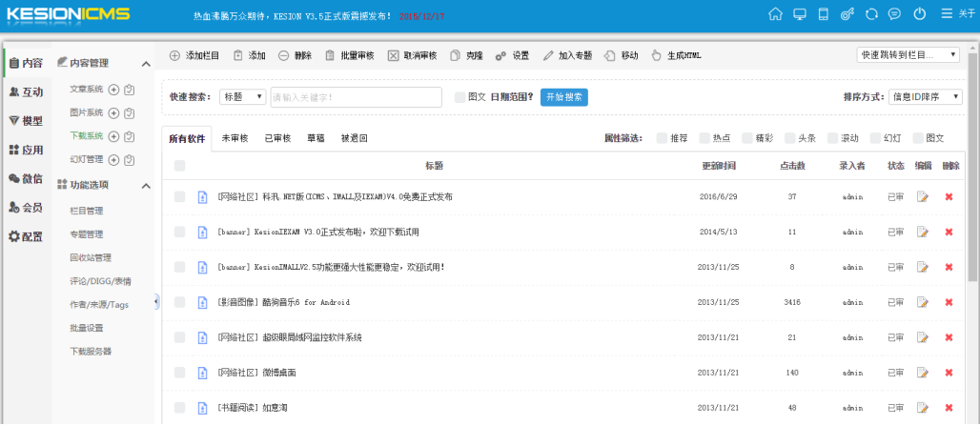Collapse the 内容管理 sidebar section
This screenshot has height=426, width=980.
146,64
